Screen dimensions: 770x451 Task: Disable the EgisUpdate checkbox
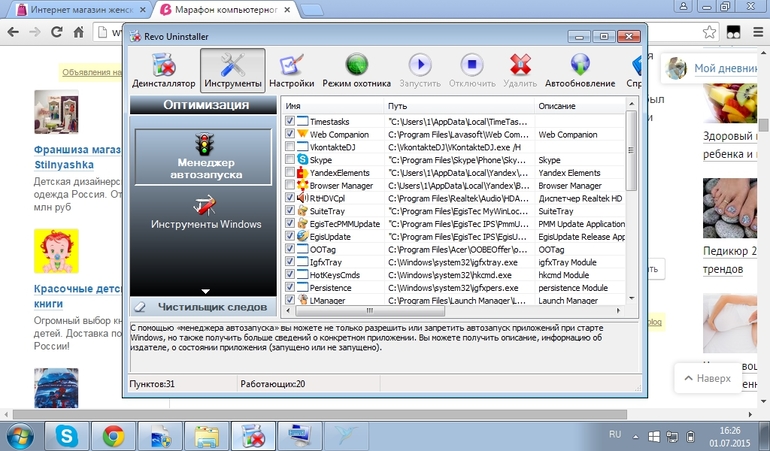point(290,236)
